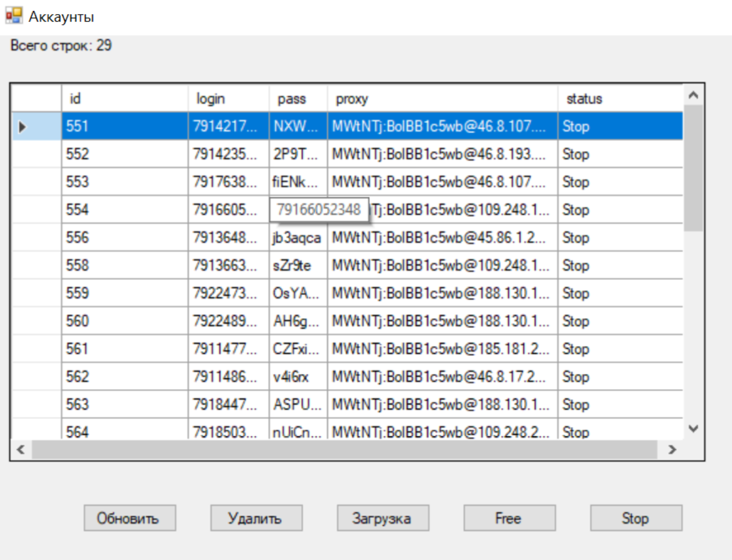Set status with the Free button
The width and height of the screenshot is (732, 560).
click(x=509, y=518)
